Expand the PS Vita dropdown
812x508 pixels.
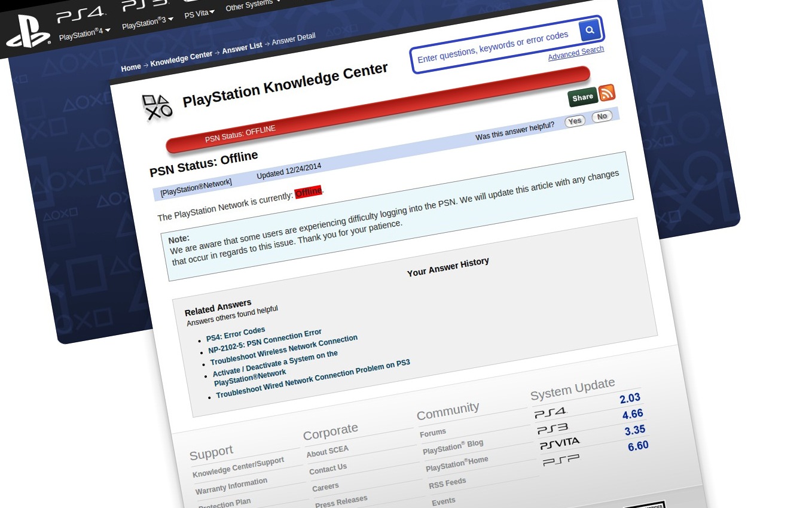click(x=197, y=13)
